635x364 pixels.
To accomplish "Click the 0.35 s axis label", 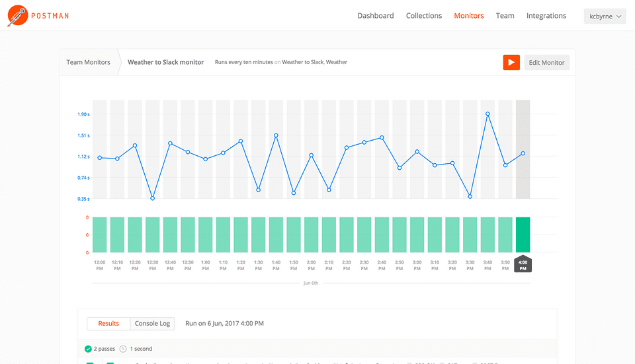I will click(83, 199).
